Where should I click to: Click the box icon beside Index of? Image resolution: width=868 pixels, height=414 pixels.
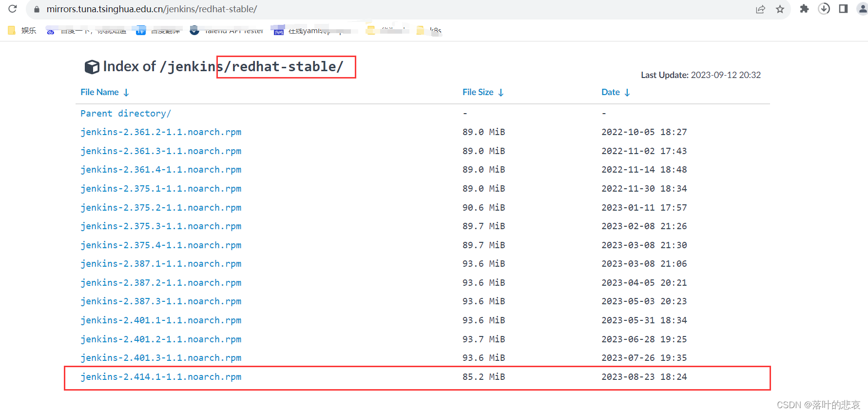pos(92,67)
